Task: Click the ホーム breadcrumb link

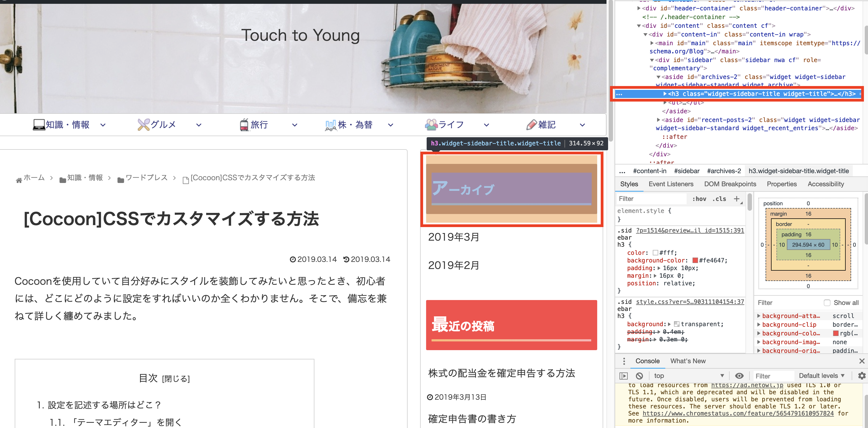Action: [34, 178]
